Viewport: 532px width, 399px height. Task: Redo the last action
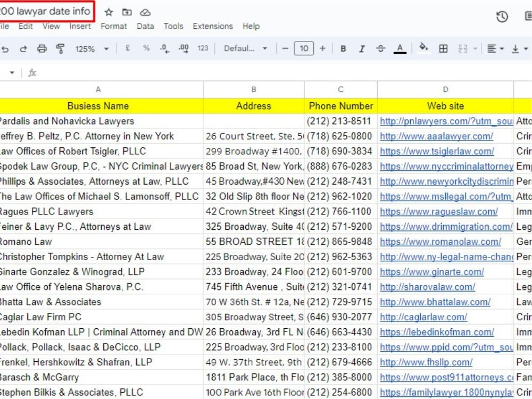click(23, 49)
